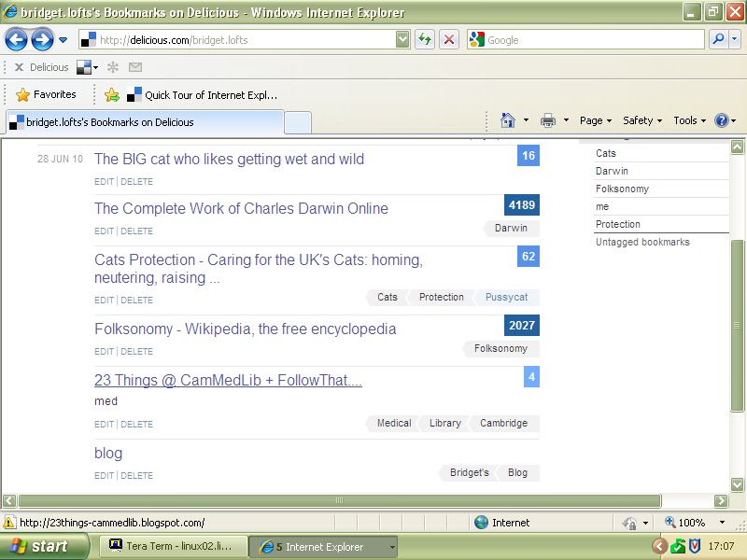Screen dimensions: 747x560
Task: Click the Windows Start button
Action: [x=45, y=546]
